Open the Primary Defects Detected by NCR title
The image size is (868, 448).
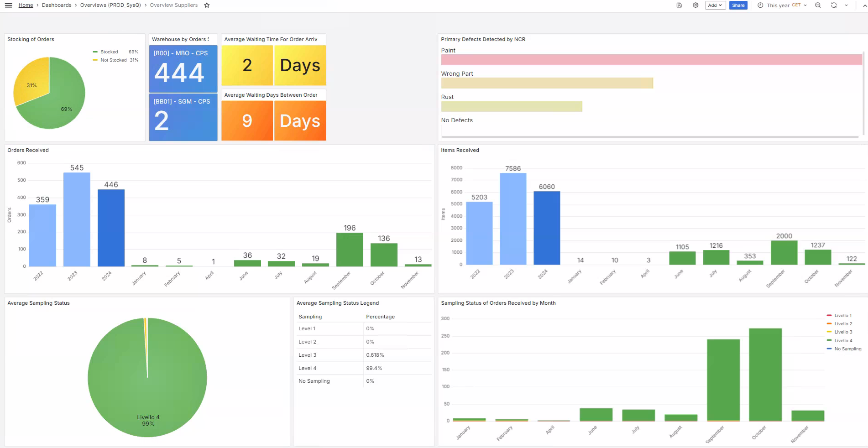483,39
